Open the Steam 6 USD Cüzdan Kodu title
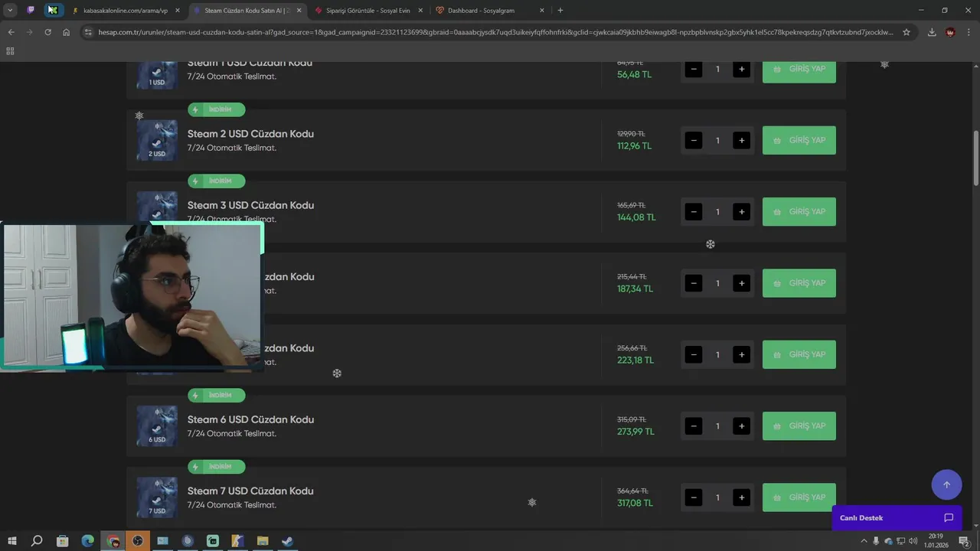 pyautogui.click(x=250, y=419)
